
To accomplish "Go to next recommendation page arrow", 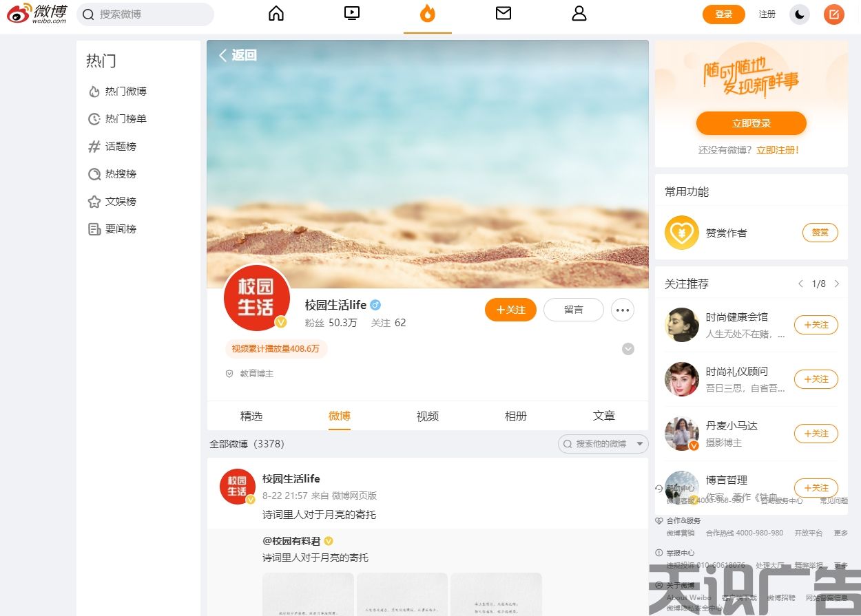I will [x=837, y=284].
